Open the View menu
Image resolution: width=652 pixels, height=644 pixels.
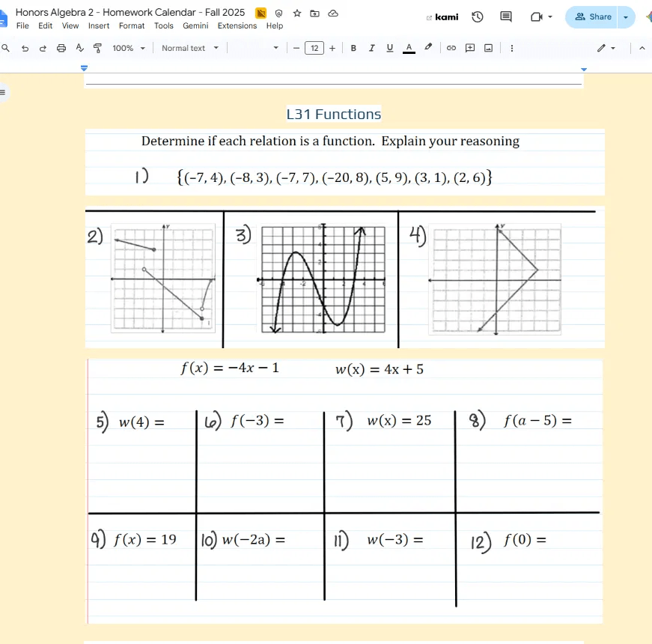70,25
